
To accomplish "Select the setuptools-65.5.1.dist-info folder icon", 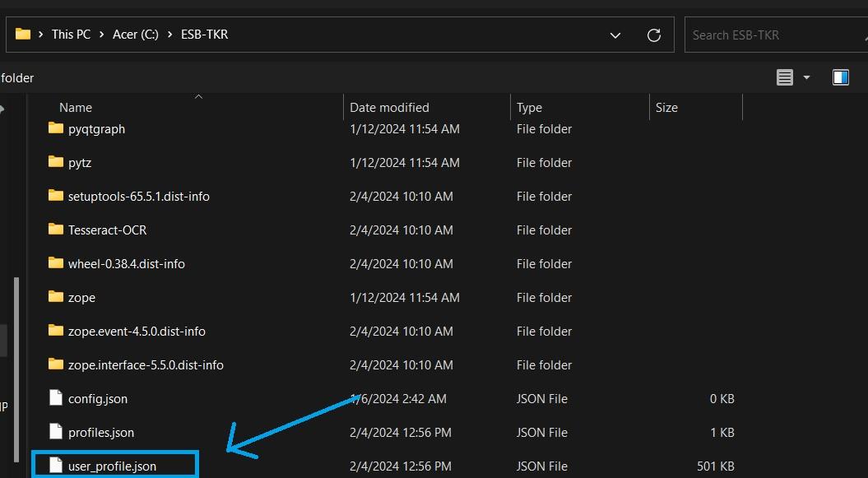I will [x=56, y=196].
